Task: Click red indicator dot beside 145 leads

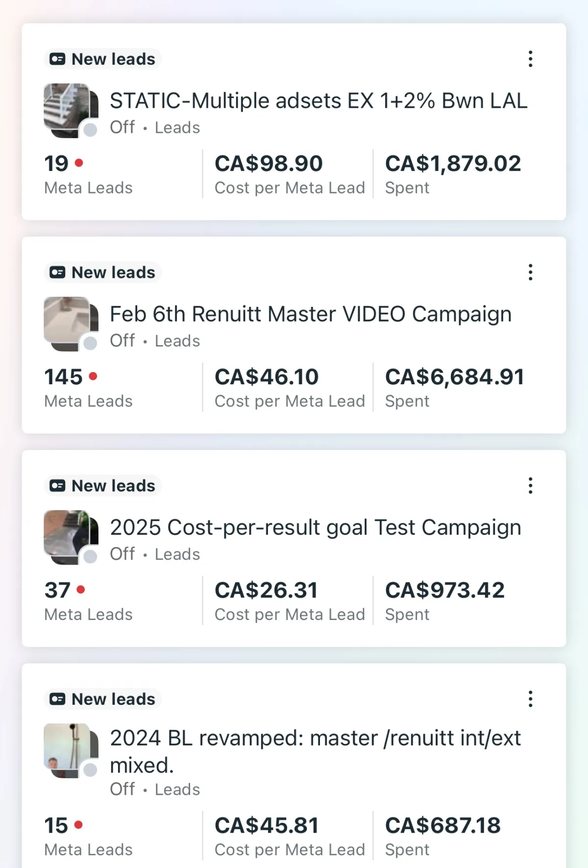Action: (93, 376)
